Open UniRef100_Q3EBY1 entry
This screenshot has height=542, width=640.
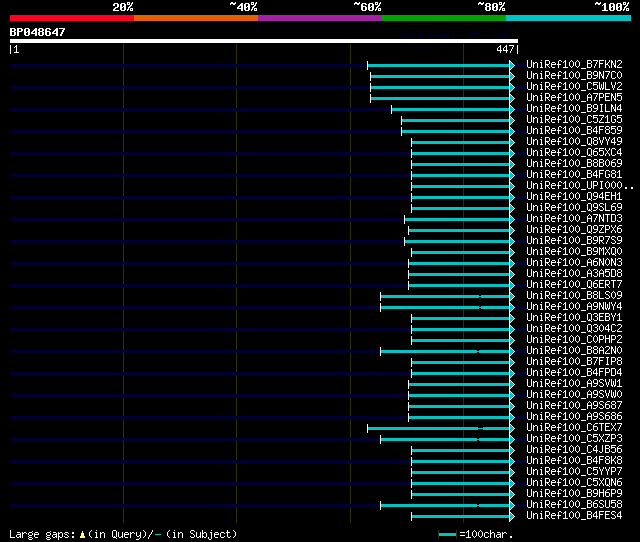coord(574,318)
